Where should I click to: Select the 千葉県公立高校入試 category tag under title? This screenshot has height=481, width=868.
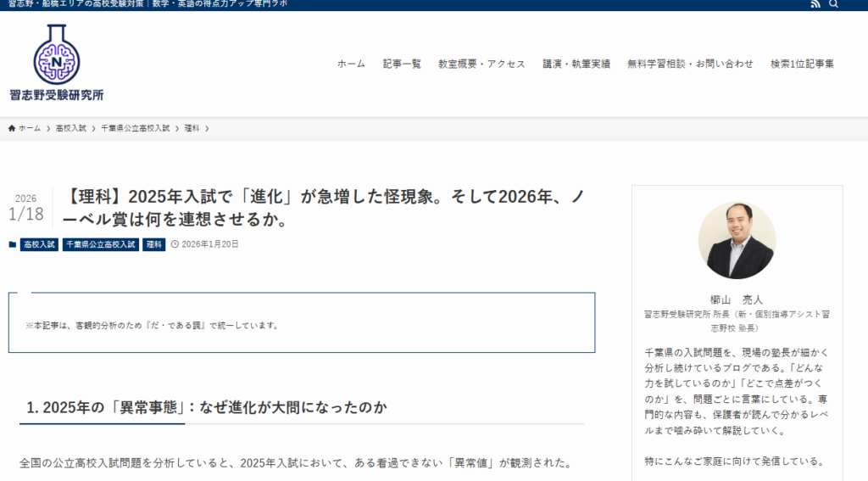[100, 244]
